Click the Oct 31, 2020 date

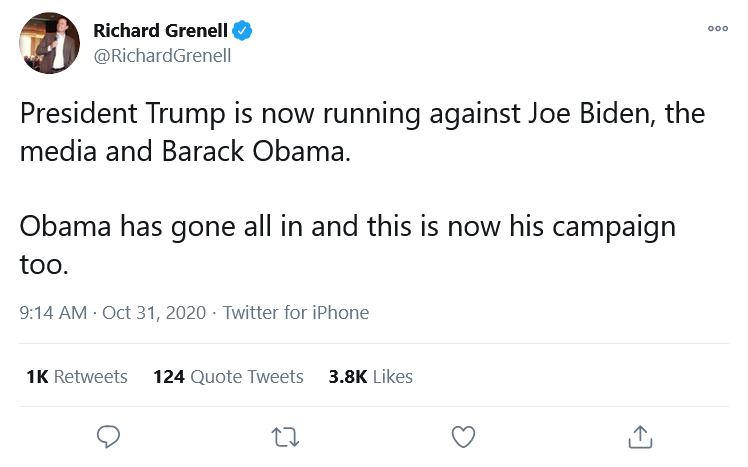point(154,313)
